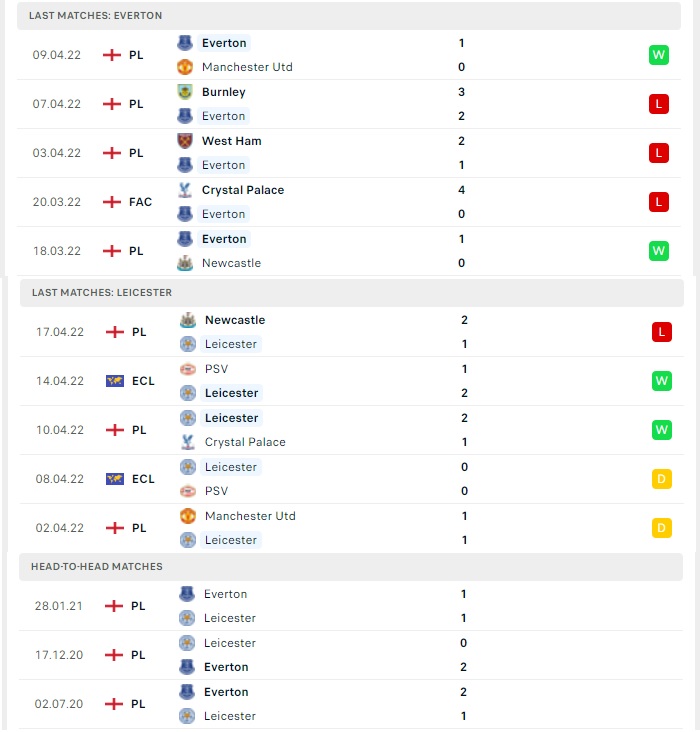This screenshot has height=732, width=700.
Task: Click the Everton crest in the 02.07.20 head-to-head
Action: [x=187, y=692]
